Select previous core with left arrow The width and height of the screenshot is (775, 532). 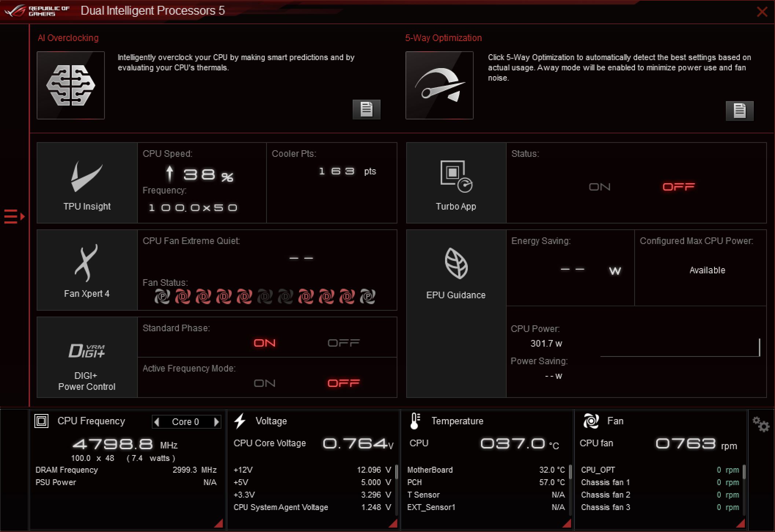(x=157, y=422)
